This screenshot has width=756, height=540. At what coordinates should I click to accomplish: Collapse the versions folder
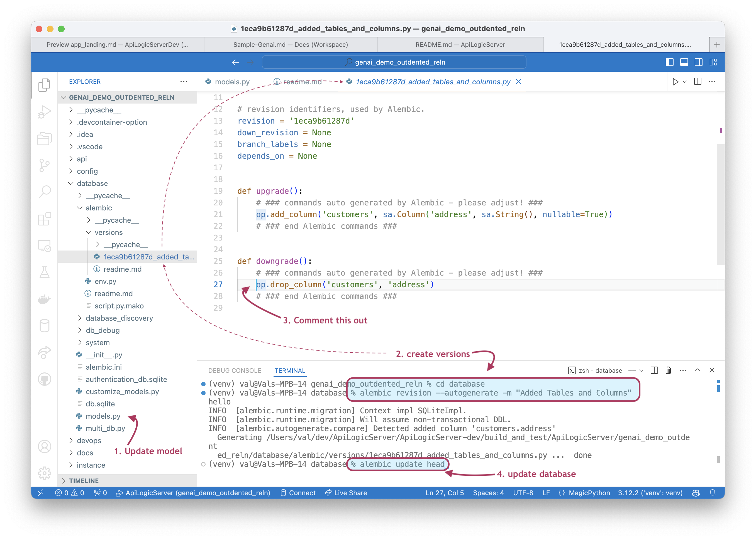(x=127, y=232)
